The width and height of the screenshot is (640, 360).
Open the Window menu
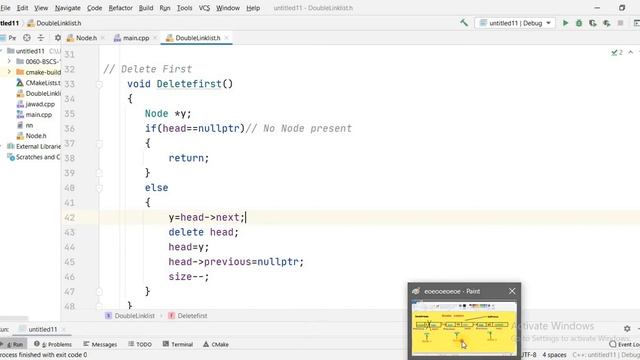pos(228,8)
